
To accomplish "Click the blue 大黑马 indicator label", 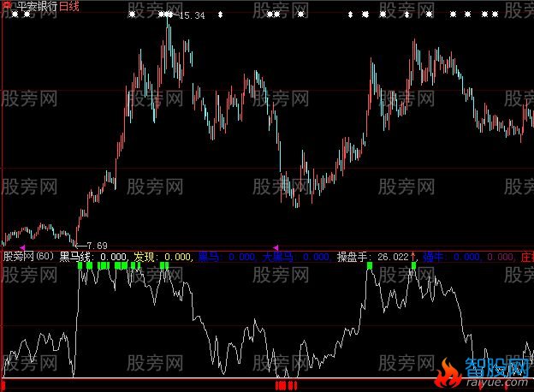I will click(277, 257).
